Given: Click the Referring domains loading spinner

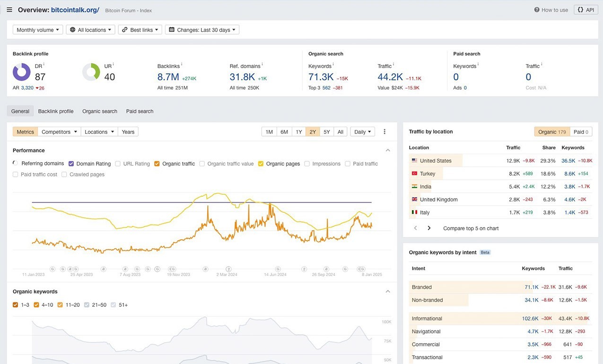Looking at the screenshot, I should (x=16, y=163).
